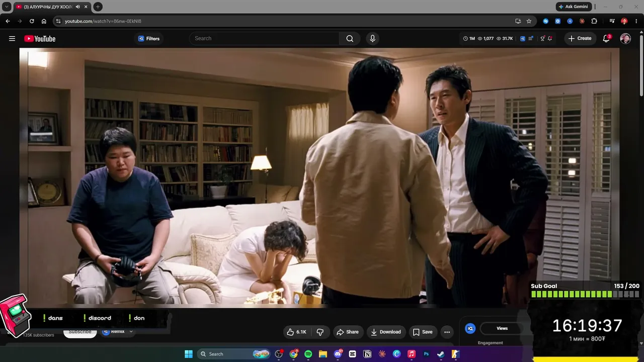Open the more actions ellipsis menu
This screenshot has height=362, width=644.
[447, 332]
